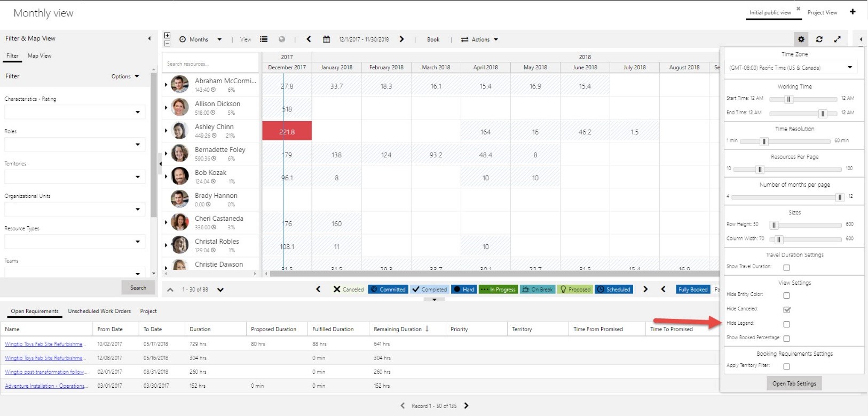This screenshot has height=416, width=868.
Task: Enable Show Booked Percentage checkbox
Action: pyautogui.click(x=786, y=339)
